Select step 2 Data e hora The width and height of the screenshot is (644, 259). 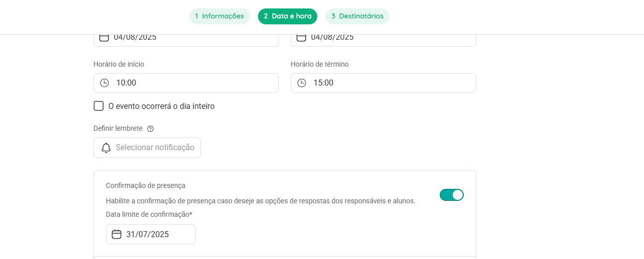click(287, 16)
